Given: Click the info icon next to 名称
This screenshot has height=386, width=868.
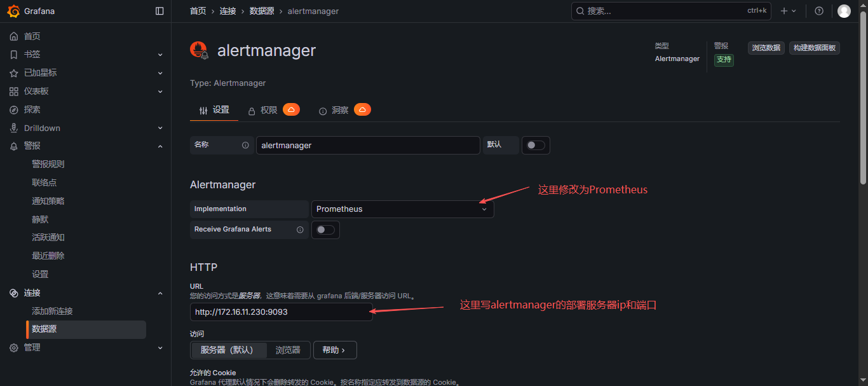Looking at the screenshot, I should [245, 145].
